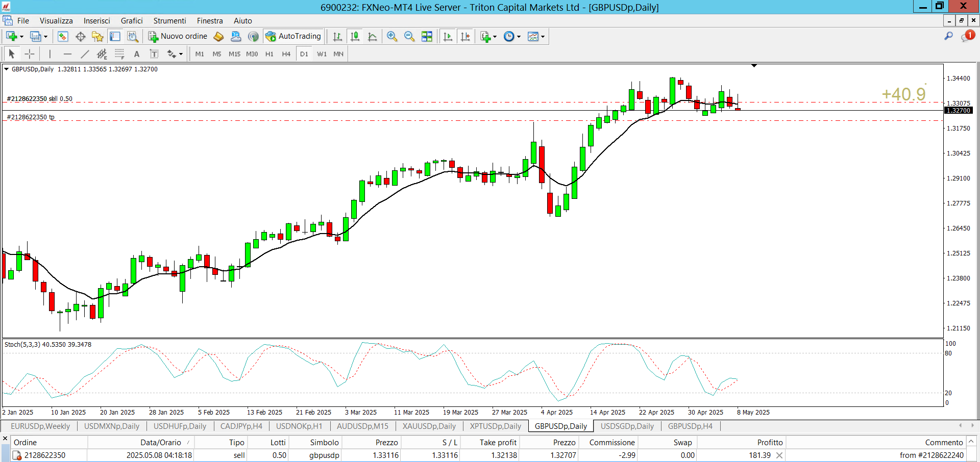Open the Market Watch window icon

[63, 36]
